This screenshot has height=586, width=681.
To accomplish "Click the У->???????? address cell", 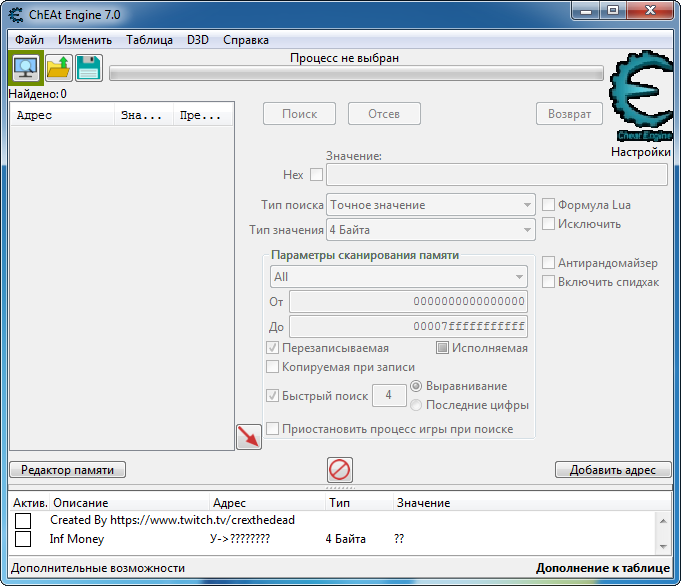I will coord(240,539).
